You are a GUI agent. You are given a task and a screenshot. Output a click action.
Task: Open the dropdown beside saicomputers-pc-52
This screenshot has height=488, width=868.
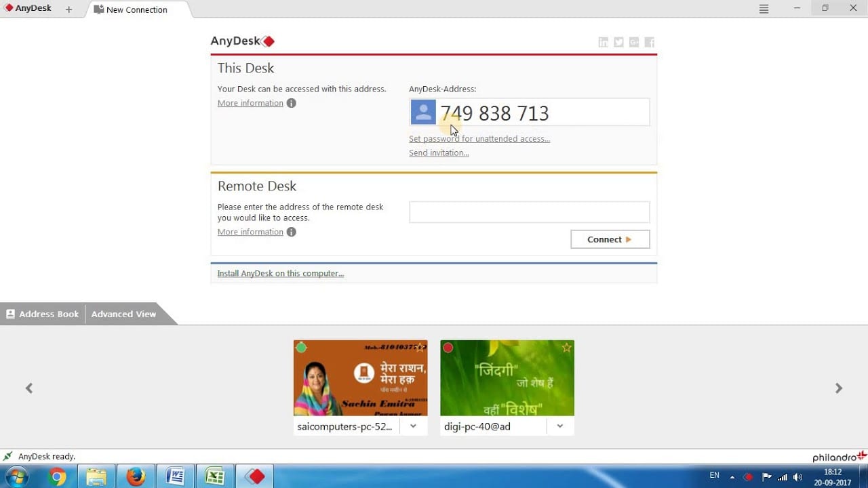412,426
